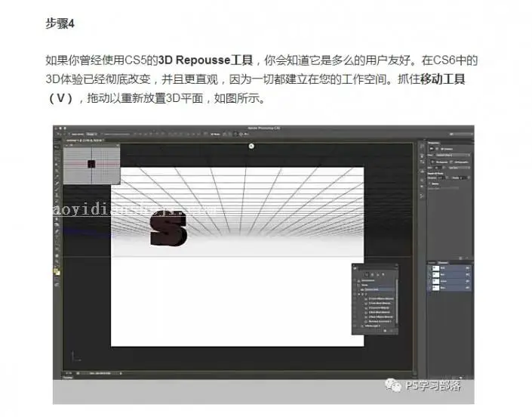Click the 3D panel vertical scrollbar
The height and width of the screenshot is (417, 532).
tap(397, 301)
